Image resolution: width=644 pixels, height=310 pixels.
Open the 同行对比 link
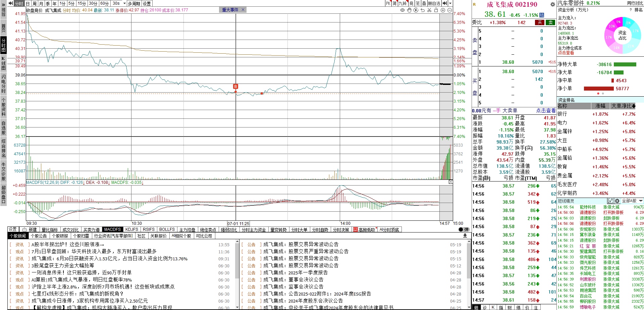[635, 3]
